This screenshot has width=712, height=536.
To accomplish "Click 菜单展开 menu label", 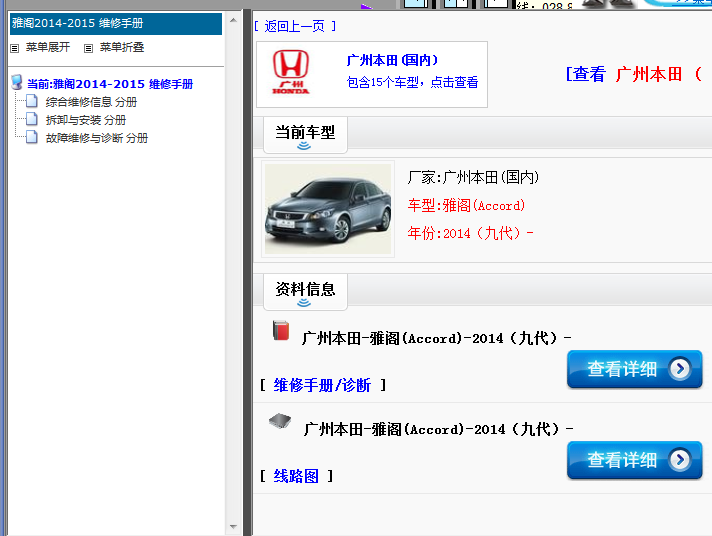I will 48,47.
